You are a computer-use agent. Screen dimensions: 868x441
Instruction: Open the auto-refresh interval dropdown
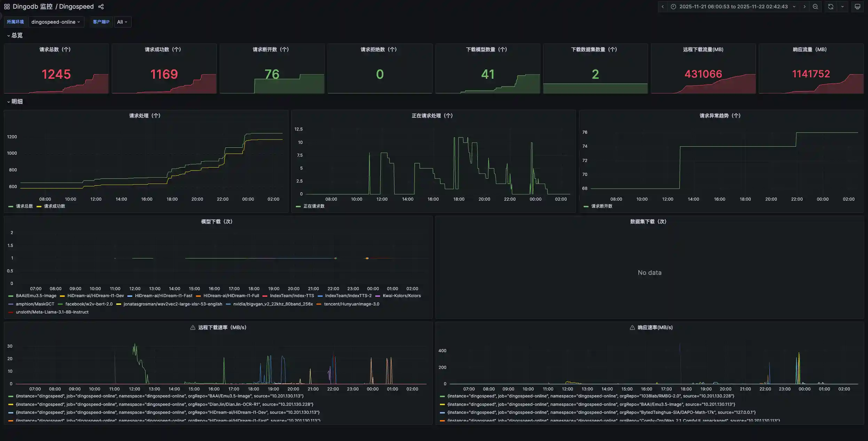(x=842, y=6)
